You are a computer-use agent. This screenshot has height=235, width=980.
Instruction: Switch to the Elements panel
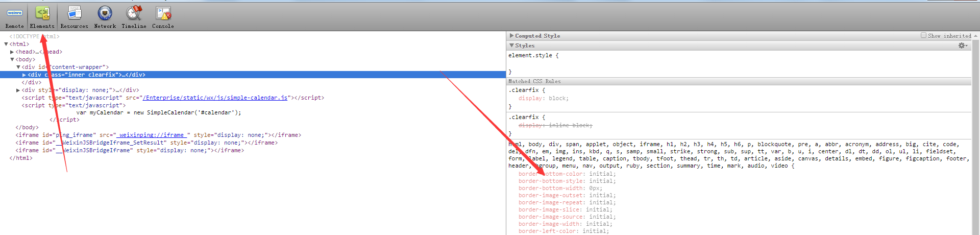pyautogui.click(x=42, y=17)
